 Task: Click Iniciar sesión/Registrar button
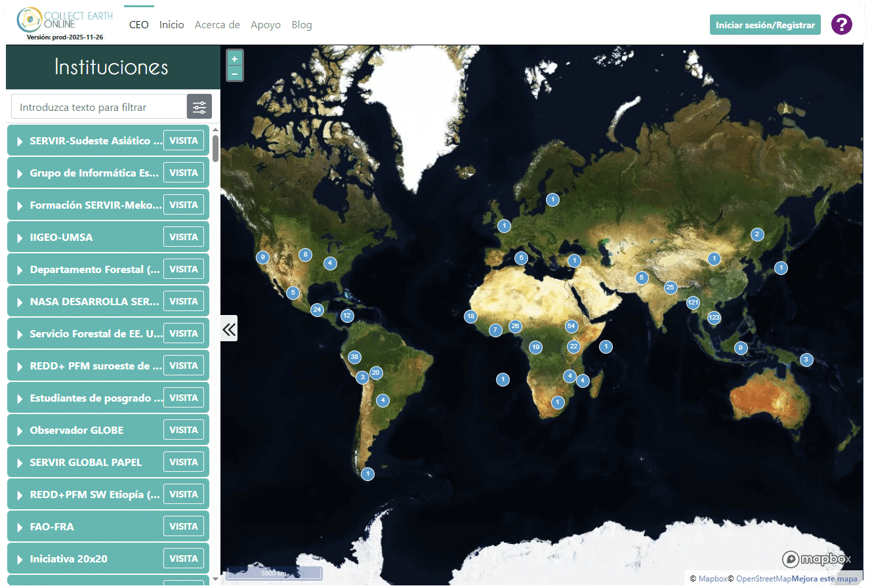click(764, 25)
